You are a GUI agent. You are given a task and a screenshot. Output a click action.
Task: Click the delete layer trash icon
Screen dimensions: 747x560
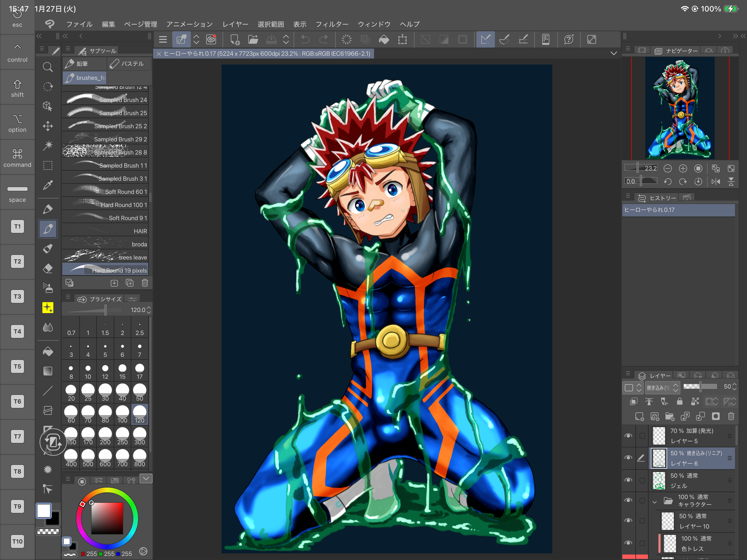(731, 416)
